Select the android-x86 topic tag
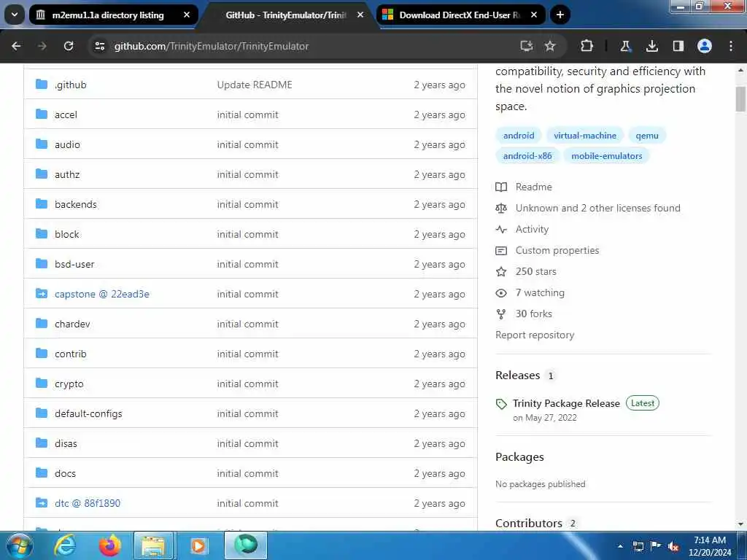Image resolution: width=747 pixels, height=560 pixels. (527, 156)
